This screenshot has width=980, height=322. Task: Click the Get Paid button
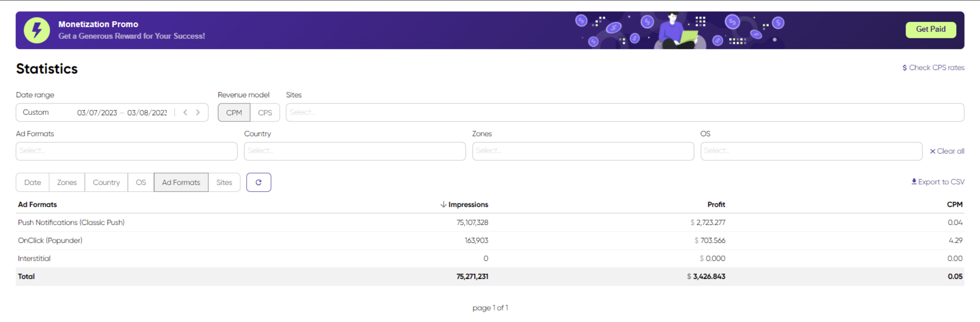coord(931,29)
